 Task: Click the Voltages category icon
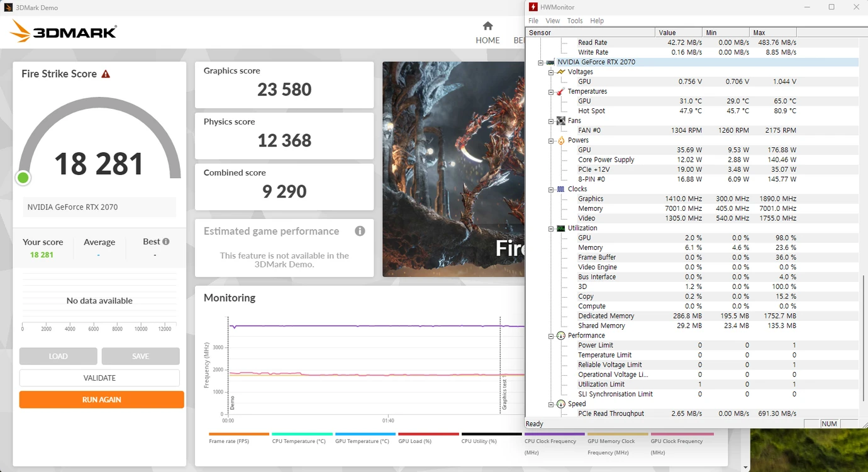point(560,72)
